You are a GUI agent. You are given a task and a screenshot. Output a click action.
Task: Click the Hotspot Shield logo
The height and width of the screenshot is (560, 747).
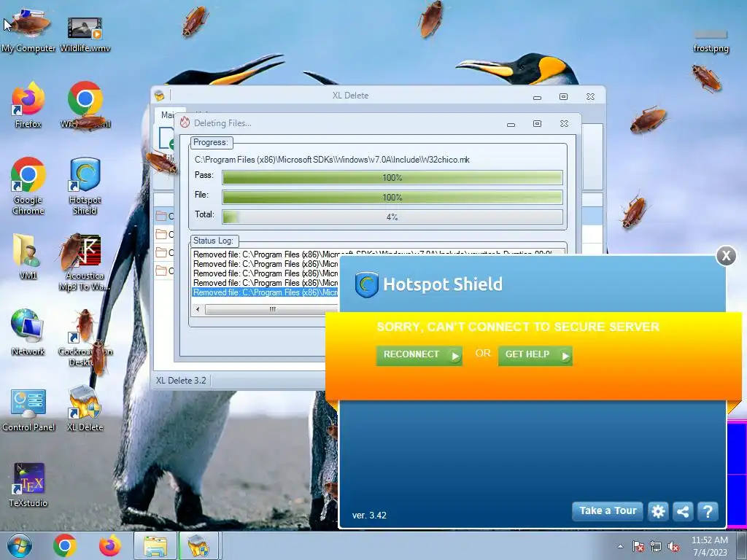pos(366,285)
